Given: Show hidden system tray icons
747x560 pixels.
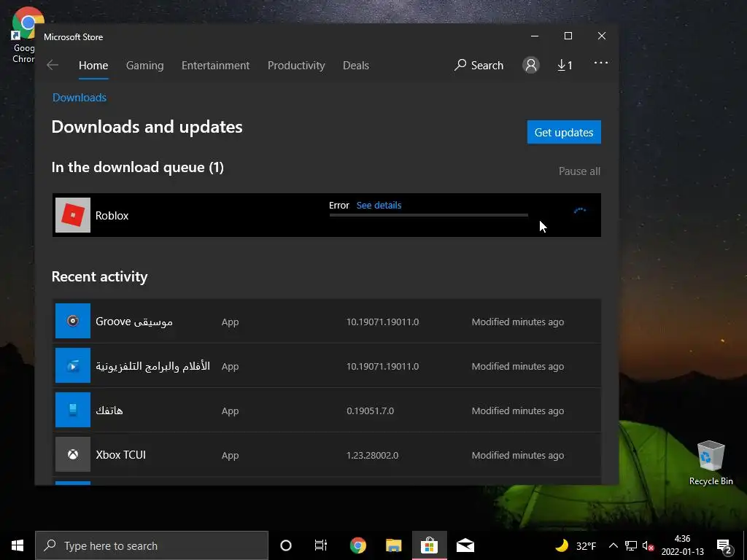Looking at the screenshot, I should pyautogui.click(x=613, y=545).
